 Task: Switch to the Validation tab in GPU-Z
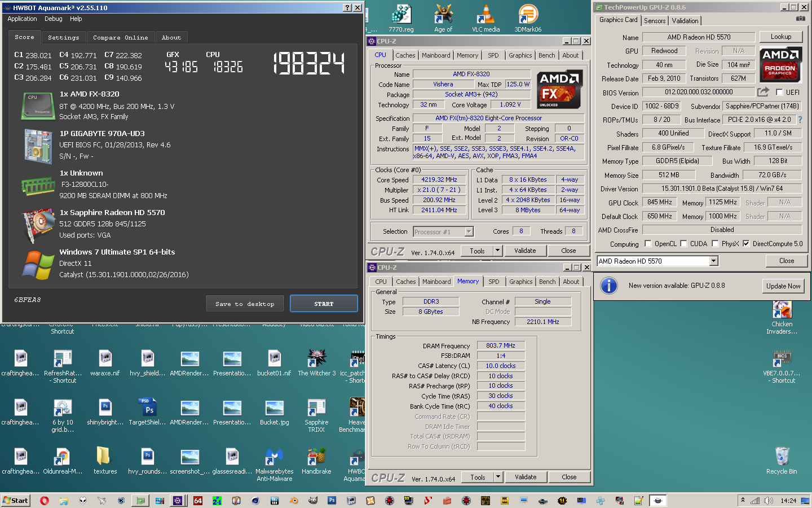pyautogui.click(x=685, y=20)
